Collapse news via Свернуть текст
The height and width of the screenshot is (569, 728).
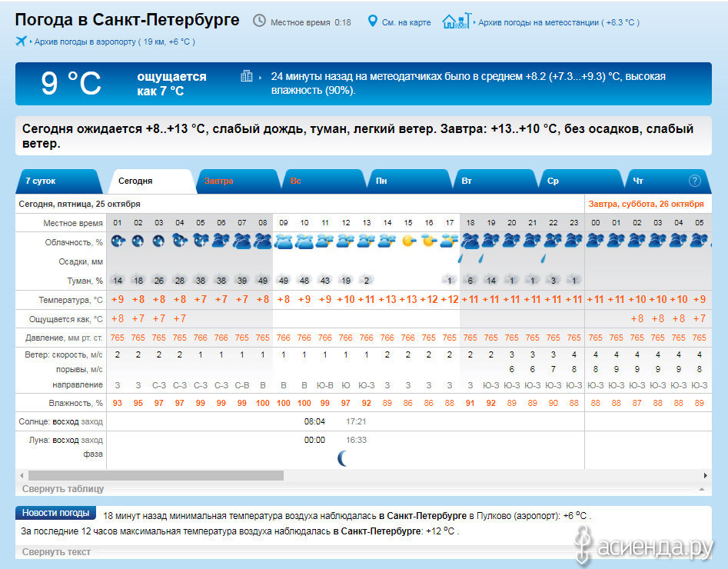click(x=56, y=552)
